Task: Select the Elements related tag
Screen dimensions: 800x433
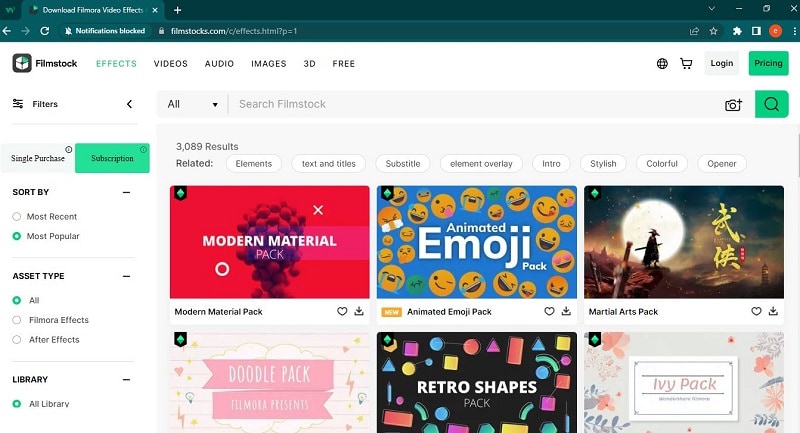Action: click(254, 164)
